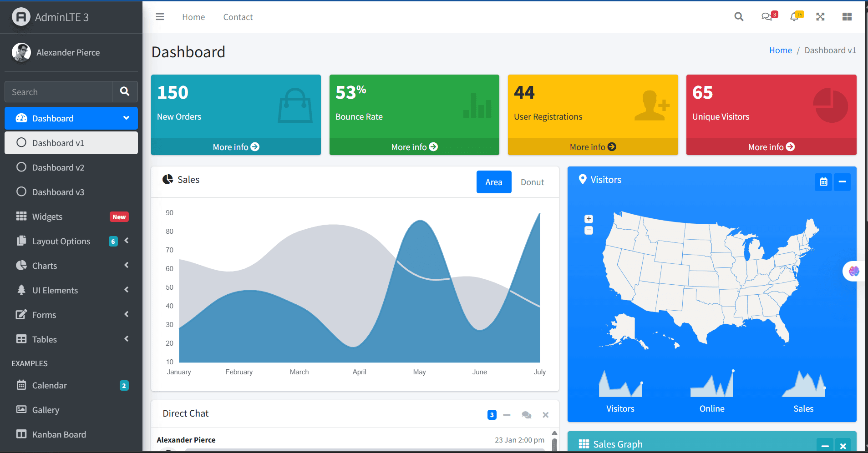This screenshot has width=868, height=453.
Task: Switch Sales chart to Donut view
Action: pos(532,182)
